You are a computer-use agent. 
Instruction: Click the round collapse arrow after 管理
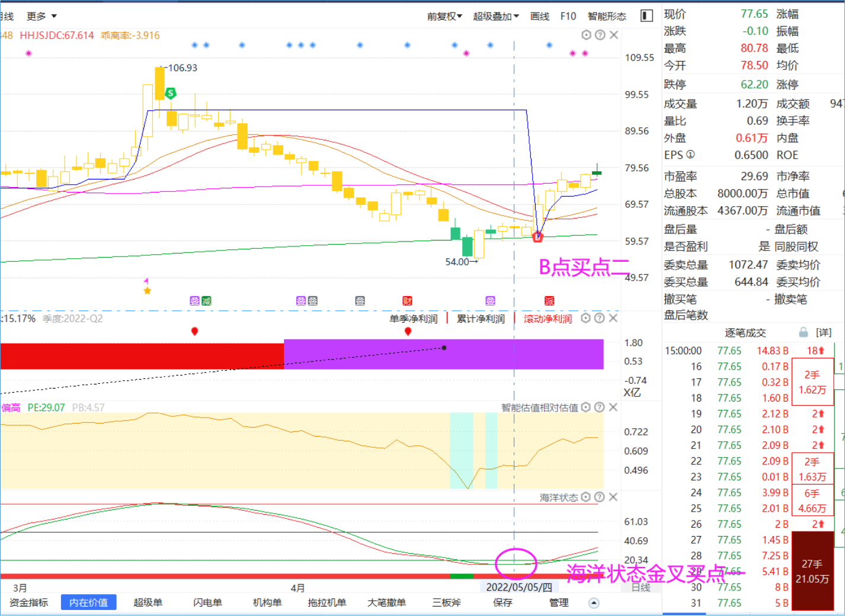click(594, 603)
